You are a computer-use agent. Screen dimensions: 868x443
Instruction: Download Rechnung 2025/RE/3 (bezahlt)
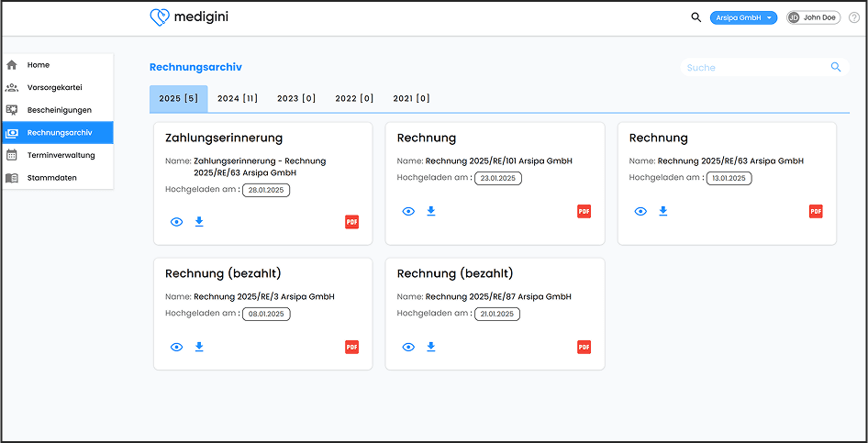click(199, 347)
